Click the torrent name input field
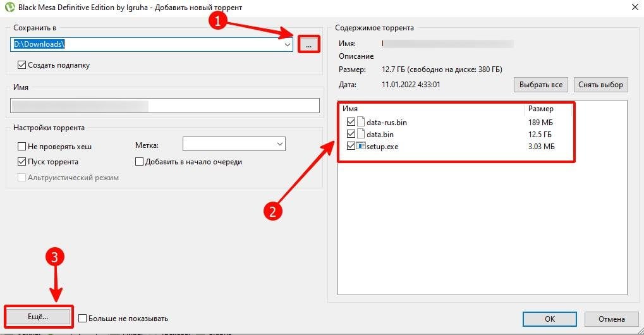This screenshot has height=335, width=644. pyautogui.click(x=165, y=106)
